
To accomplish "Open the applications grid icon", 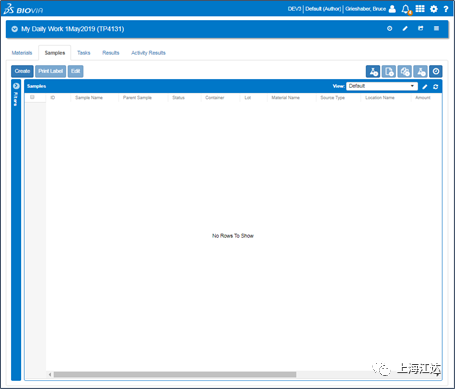I will (x=420, y=9).
